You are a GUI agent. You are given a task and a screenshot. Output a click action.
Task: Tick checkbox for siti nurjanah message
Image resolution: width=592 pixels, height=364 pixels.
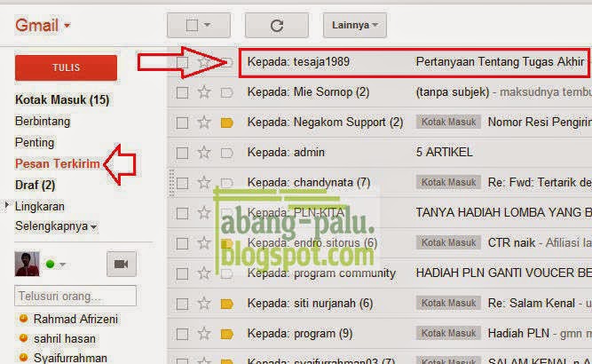pyautogui.click(x=182, y=304)
